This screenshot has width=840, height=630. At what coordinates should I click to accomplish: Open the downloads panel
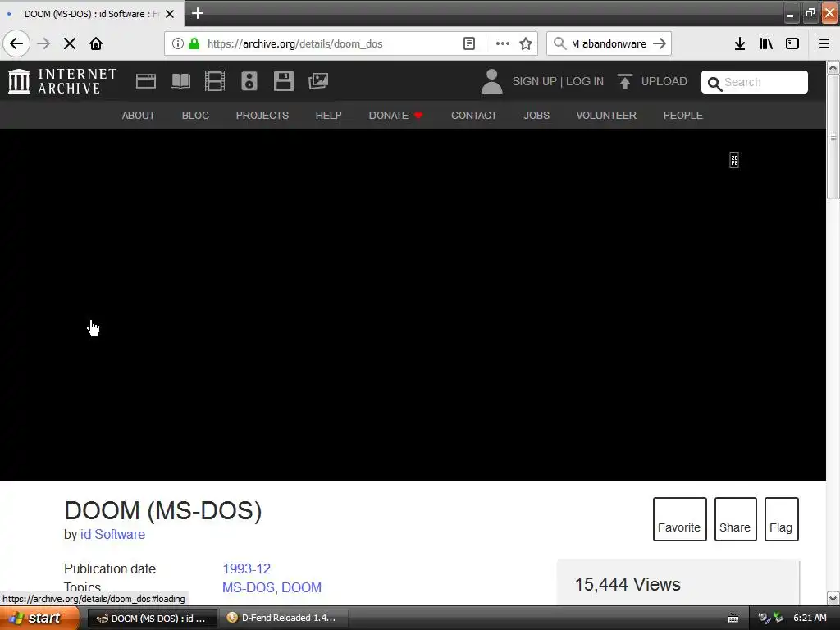740,43
